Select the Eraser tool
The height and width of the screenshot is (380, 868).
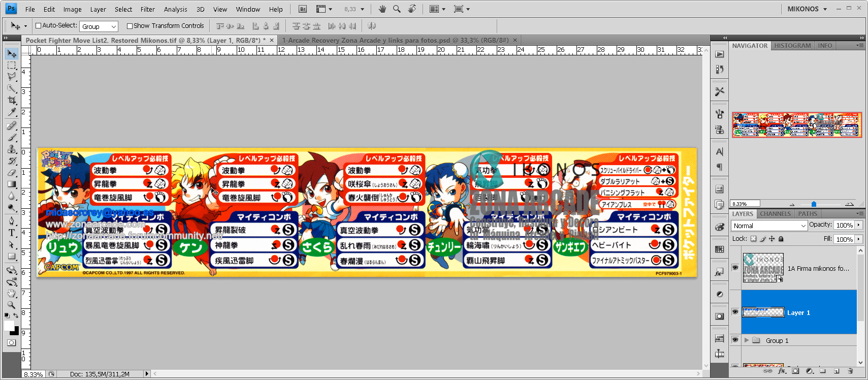[12, 173]
